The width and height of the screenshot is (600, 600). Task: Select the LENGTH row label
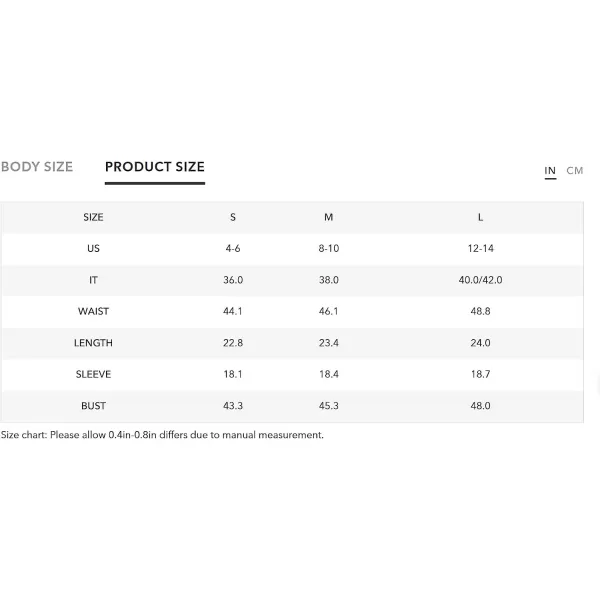pyautogui.click(x=93, y=343)
